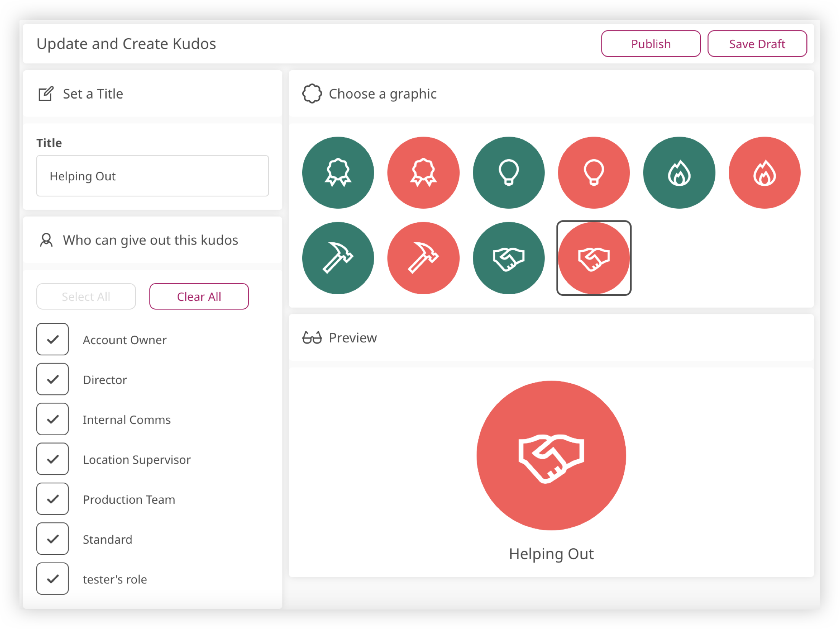Select the red award ribbon graphic
The image size is (840, 629).
pyautogui.click(x=423, y=173)
